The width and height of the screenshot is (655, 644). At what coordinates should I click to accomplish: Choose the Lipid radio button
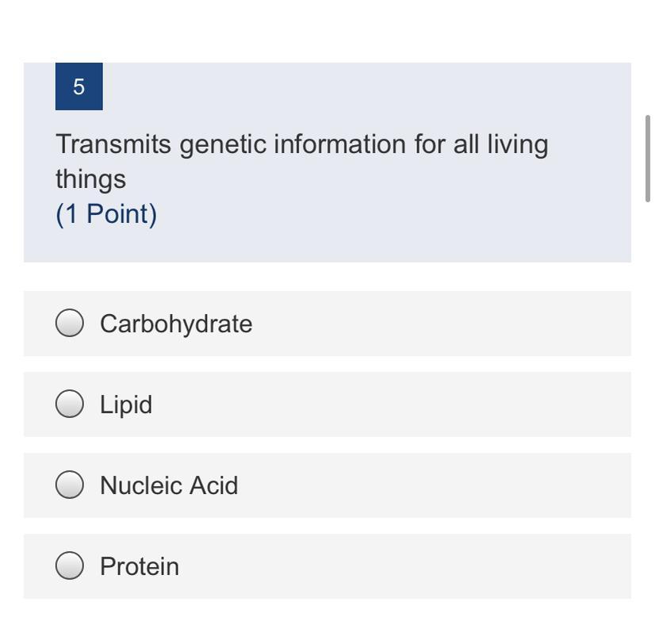tap(70, 404)
